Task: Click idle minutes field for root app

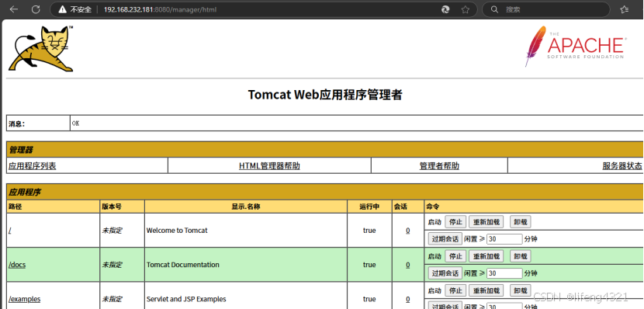Action: tap(504, 238)
